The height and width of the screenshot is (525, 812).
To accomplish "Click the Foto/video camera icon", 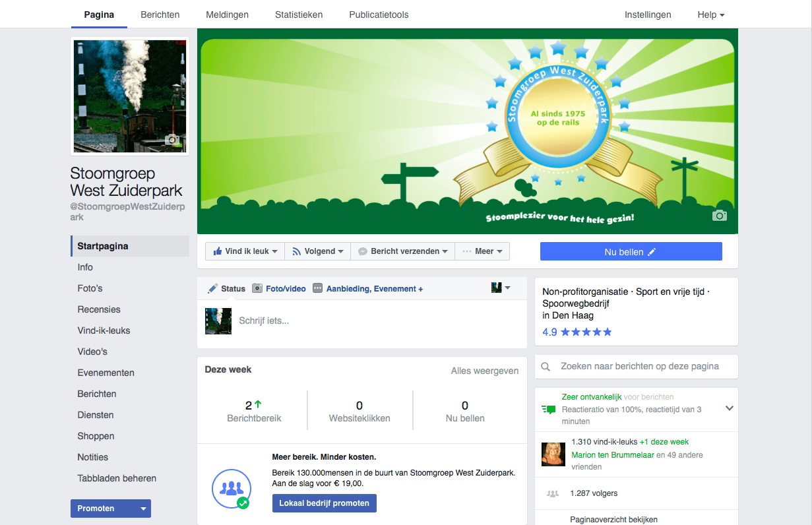I will 257,288.
